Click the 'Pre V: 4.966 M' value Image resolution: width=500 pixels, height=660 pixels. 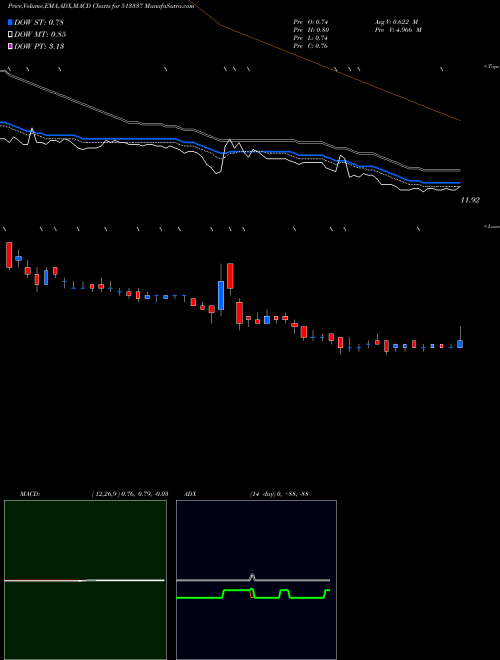pyautogui.click(x=398, y=30)
